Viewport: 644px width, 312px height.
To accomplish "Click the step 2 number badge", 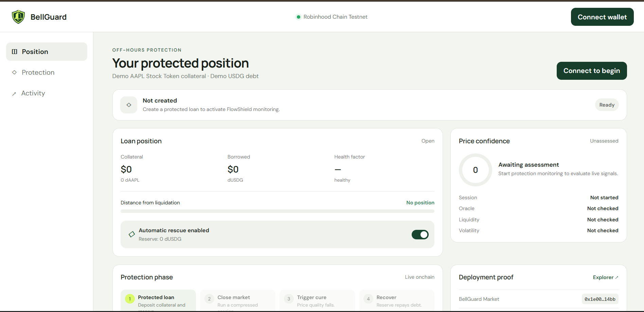I will (209, 299).
